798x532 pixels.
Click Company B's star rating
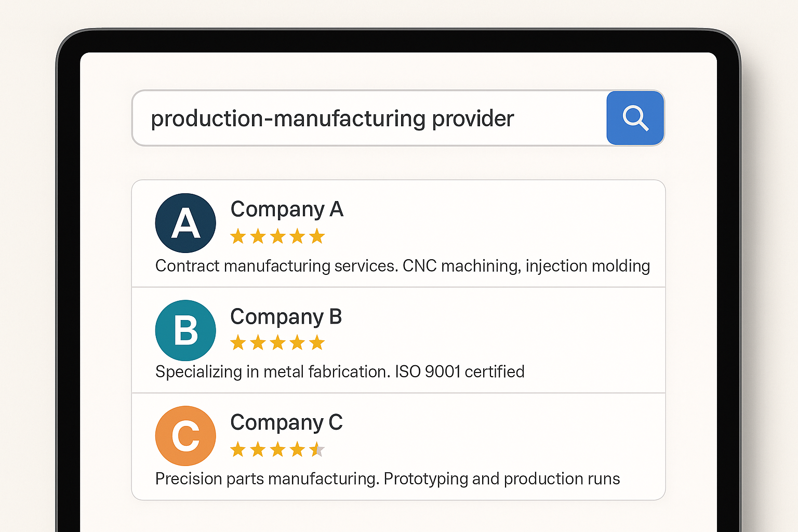277,343
